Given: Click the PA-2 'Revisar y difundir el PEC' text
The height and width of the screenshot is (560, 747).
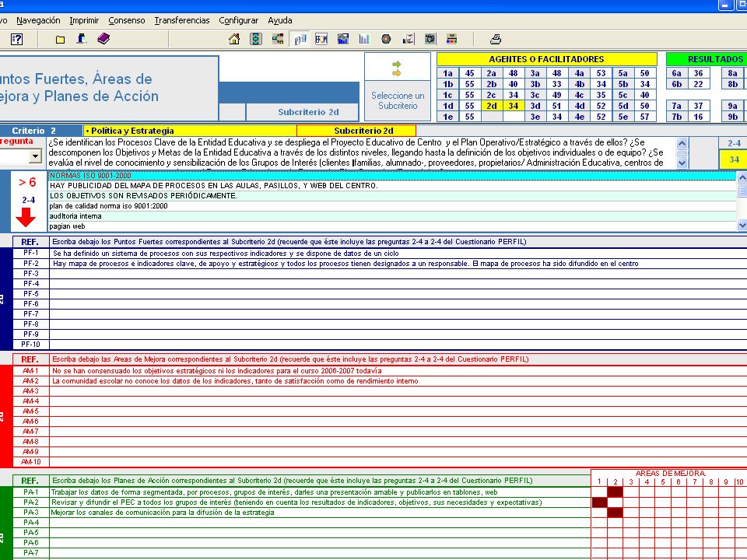Looking at the screenshot, I should [x=296, y=502].
